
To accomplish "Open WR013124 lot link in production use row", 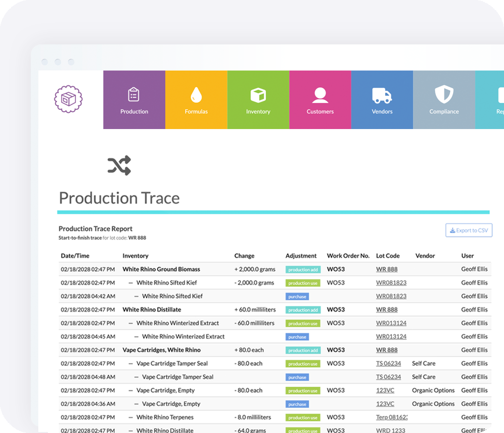I will pos(391,323).
